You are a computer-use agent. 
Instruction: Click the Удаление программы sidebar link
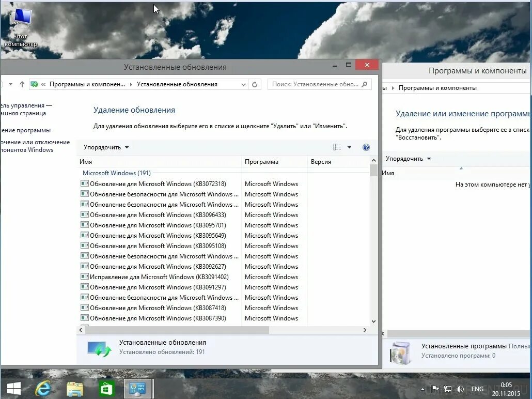point(25,130)
